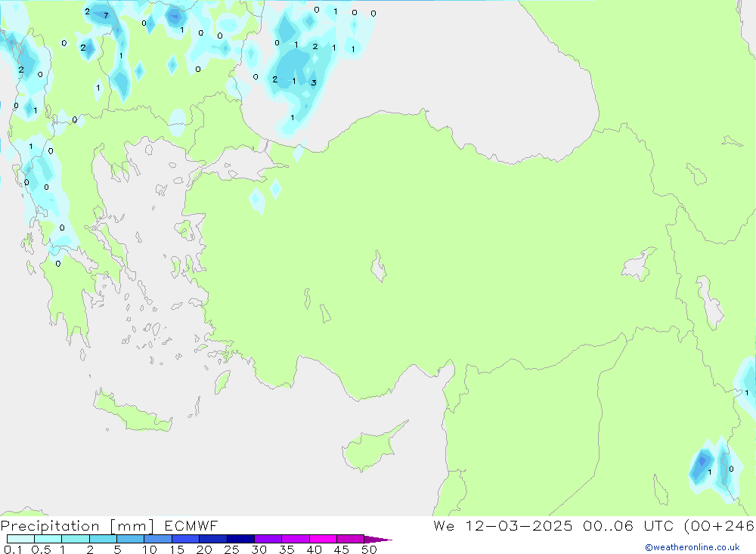
Task: Click the legend value '0.5'
Action: pos(42,549)
